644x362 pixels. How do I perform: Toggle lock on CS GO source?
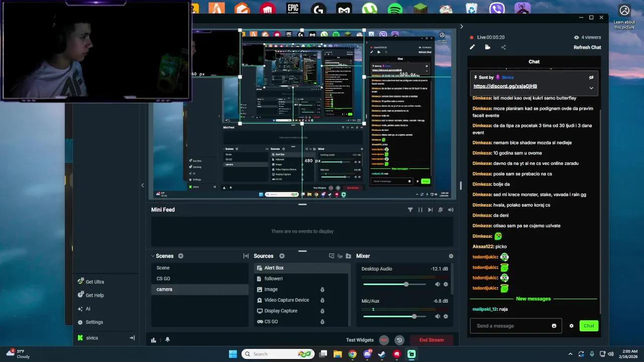pos(323,322)
